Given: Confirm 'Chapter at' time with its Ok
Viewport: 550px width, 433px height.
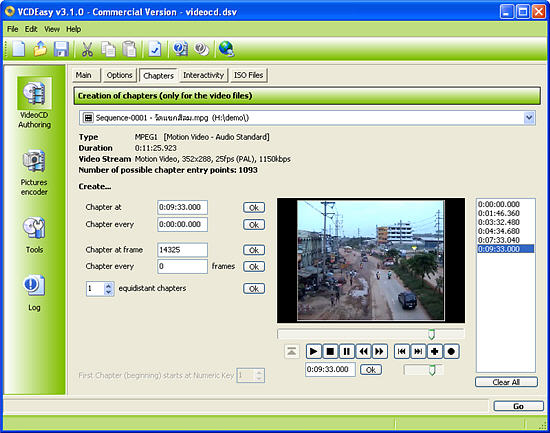Looking at the screenshot, I should click(254, 208).
